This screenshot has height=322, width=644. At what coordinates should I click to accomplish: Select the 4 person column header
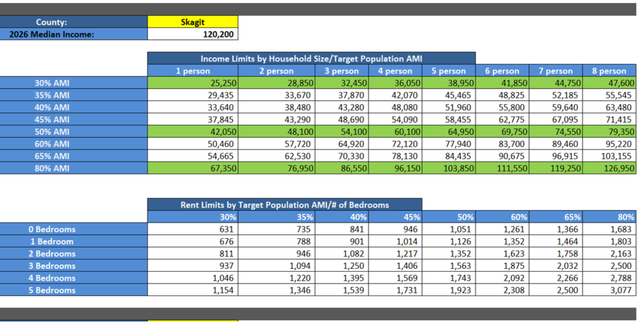(395, 71)
